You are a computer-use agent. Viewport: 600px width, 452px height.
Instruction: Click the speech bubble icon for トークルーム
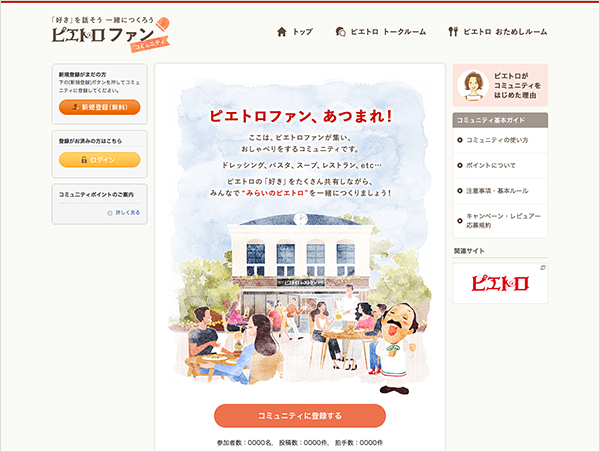click(x=340, y=32)
